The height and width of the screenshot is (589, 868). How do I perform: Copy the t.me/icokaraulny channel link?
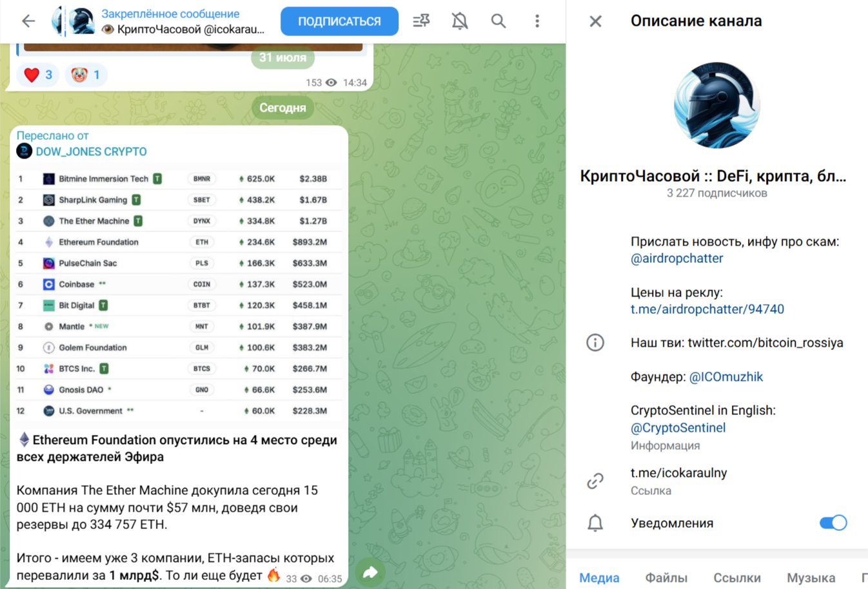click(x=678, y=473)
